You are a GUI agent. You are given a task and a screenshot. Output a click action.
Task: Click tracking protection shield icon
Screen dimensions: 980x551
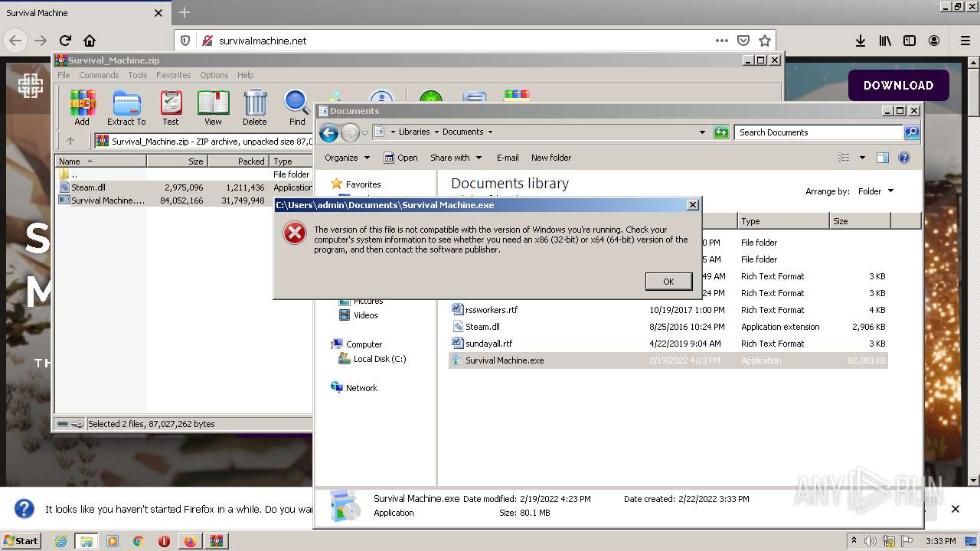(185, 41)
